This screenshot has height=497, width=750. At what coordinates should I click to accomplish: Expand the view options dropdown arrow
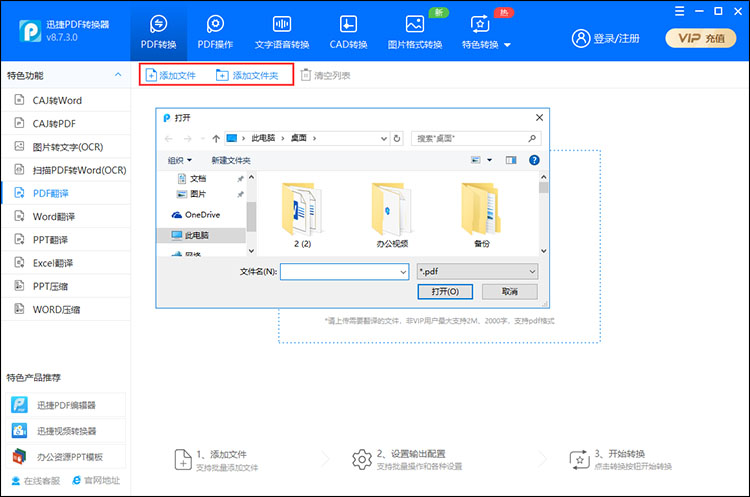pyautogui.click(x=489, y=160)
